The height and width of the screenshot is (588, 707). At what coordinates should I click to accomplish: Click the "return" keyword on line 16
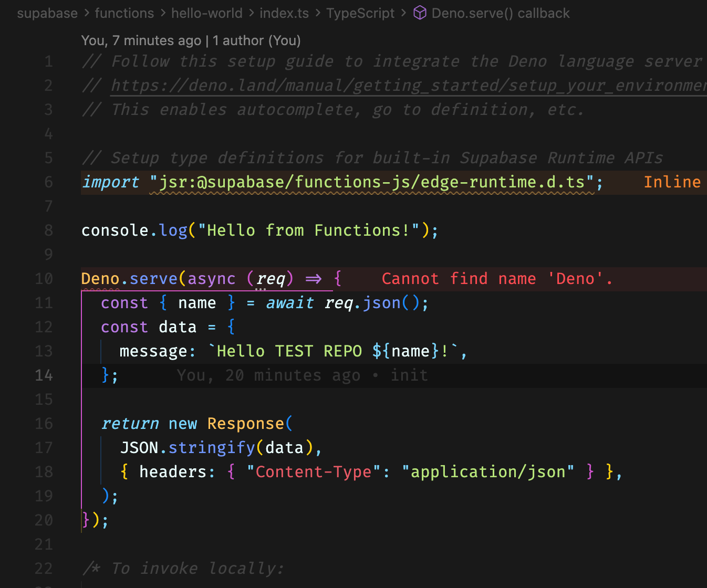[x=130, y=424]
